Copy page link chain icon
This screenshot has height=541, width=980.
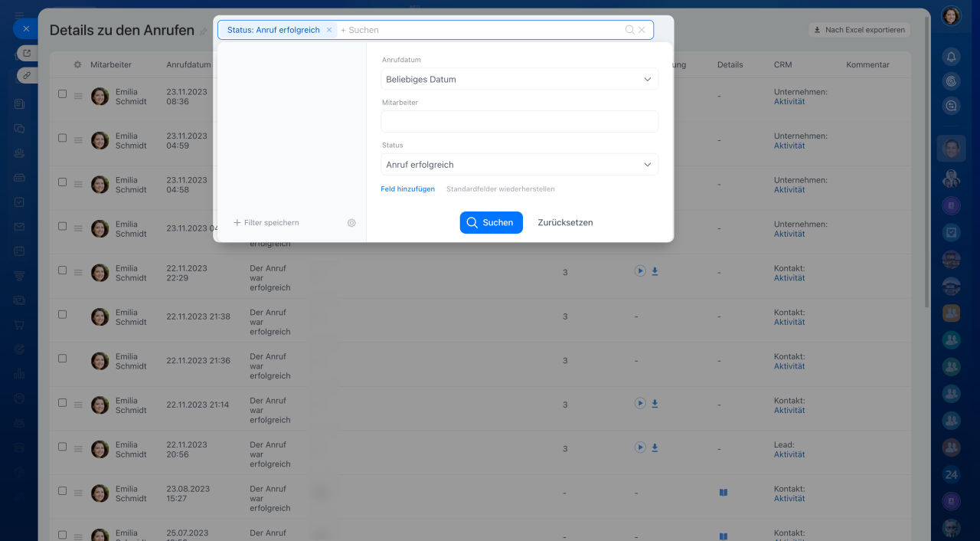(x=27, y=75)
